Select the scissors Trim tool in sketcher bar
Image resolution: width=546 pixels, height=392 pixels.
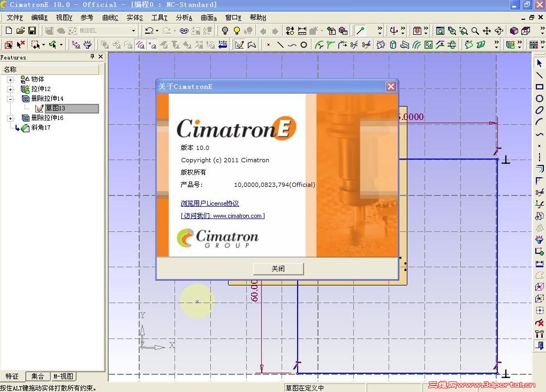540,192
